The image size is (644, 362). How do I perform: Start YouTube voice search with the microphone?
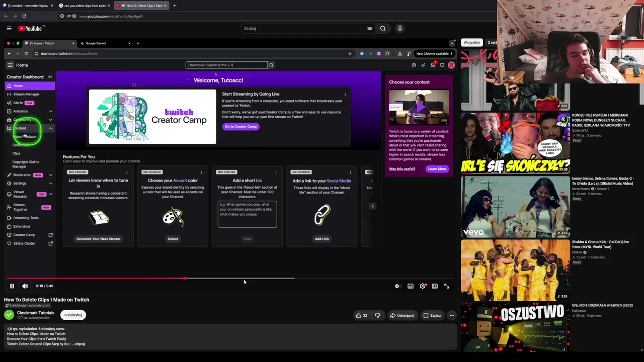point(400,29)
